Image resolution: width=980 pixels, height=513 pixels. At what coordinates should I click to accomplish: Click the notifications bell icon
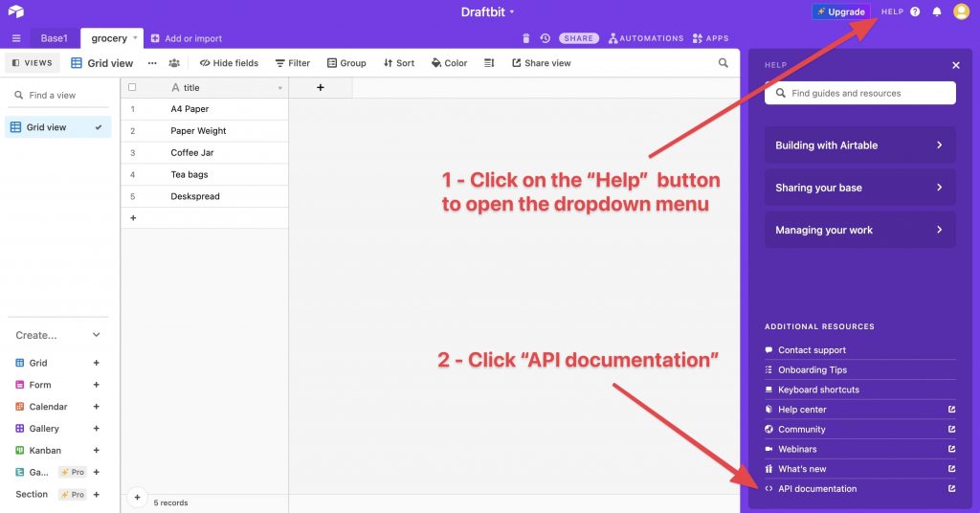point(937,11)
